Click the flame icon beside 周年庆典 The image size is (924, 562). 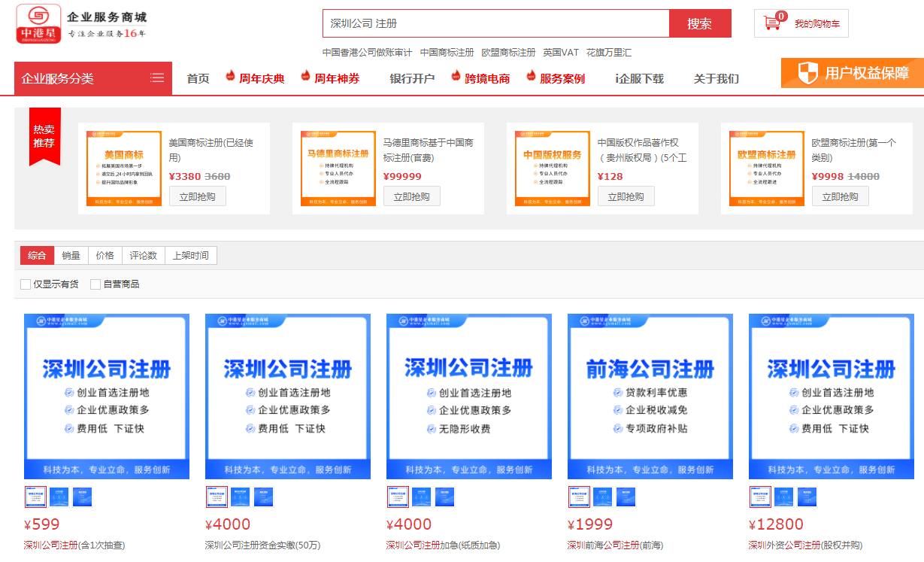click(231, 76)
